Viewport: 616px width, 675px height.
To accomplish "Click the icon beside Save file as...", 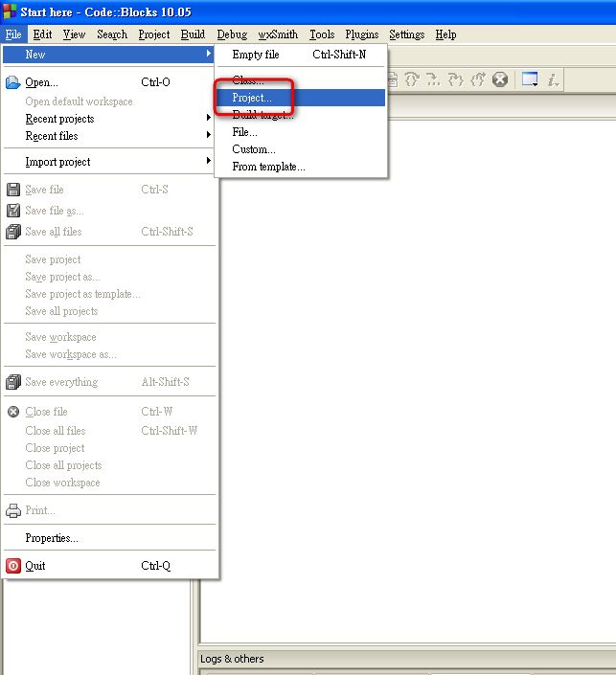I will (x=13, y=211).
